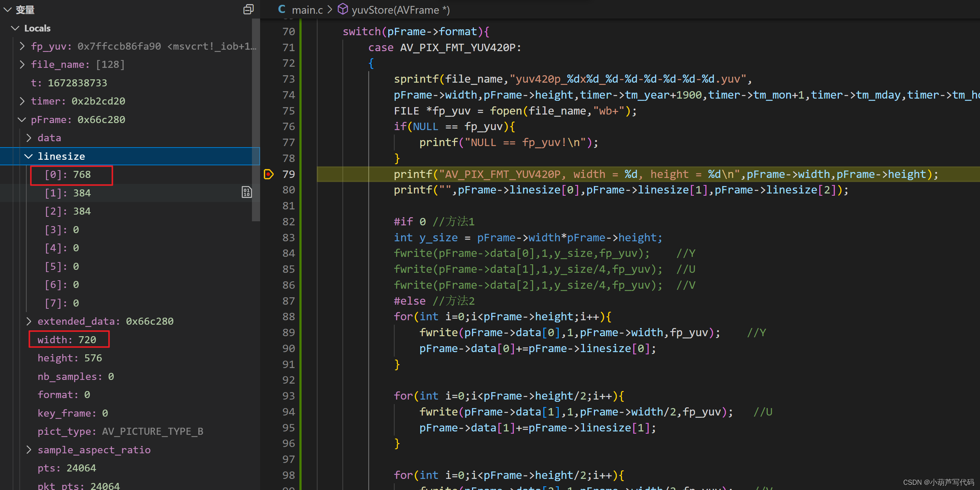This screenshot has height=490, width=980.
Task: Click line number 91 in the editor gutter
Action: [x=288, y=364]
